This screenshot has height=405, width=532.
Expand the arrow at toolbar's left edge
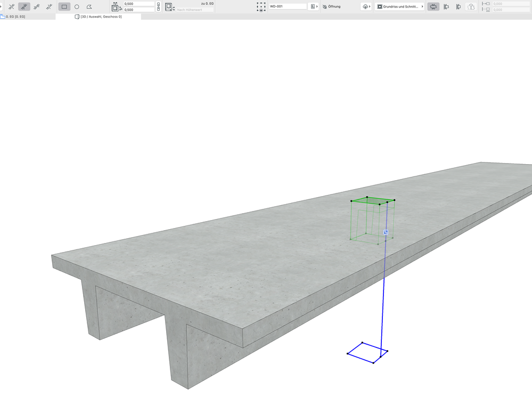tap(1, 6)
